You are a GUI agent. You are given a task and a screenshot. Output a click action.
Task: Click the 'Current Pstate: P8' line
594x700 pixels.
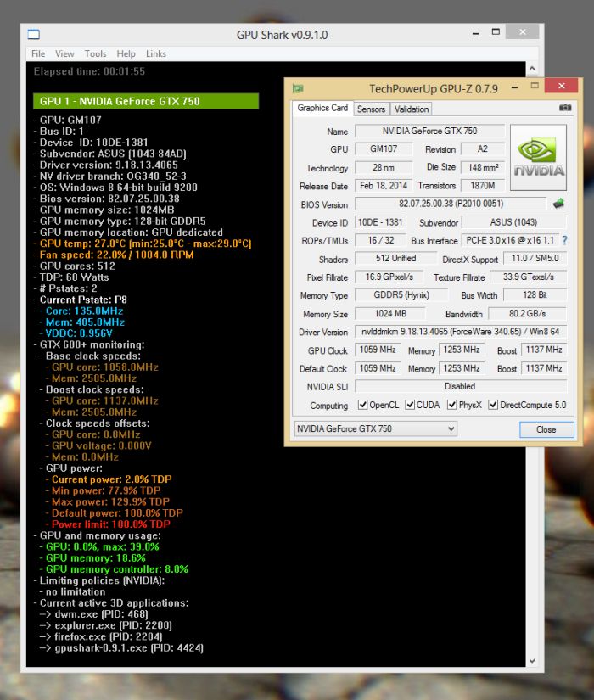tap(81, 300)
